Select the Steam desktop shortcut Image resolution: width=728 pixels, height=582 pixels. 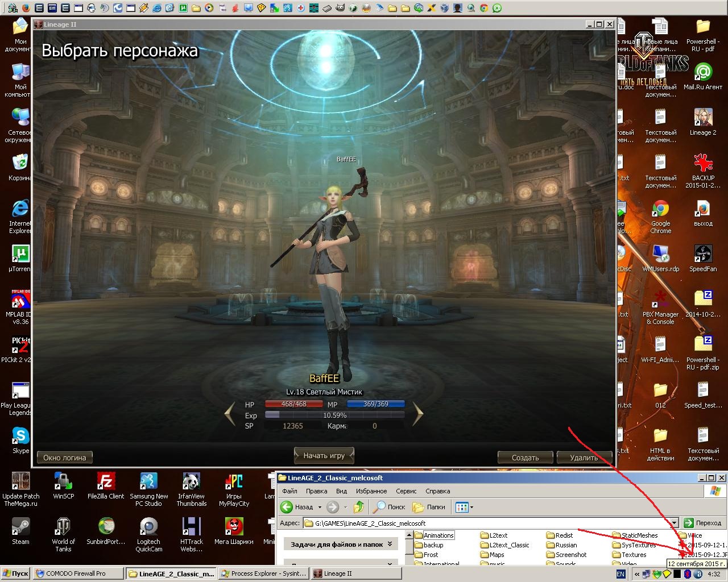coord(20,531)
